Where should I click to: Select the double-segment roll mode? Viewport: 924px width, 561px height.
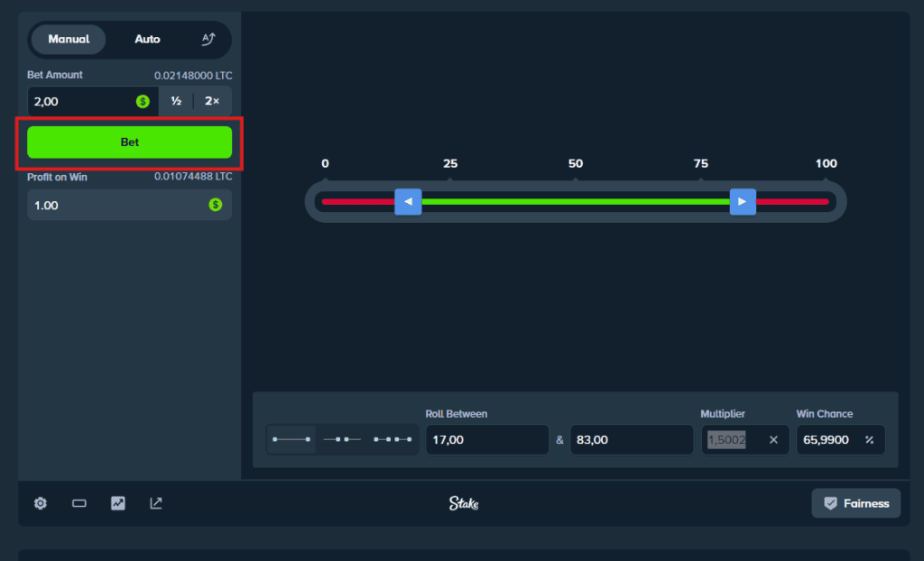pos(393,439)
